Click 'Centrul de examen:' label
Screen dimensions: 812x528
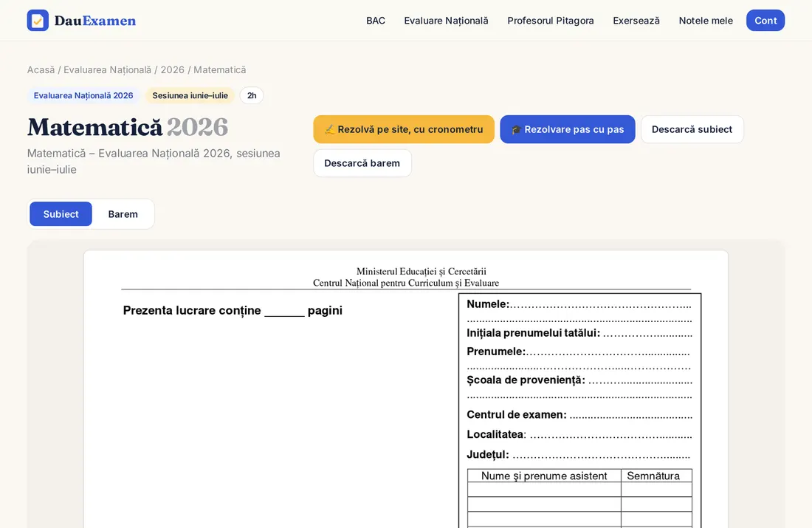click(x=517, y=414)
